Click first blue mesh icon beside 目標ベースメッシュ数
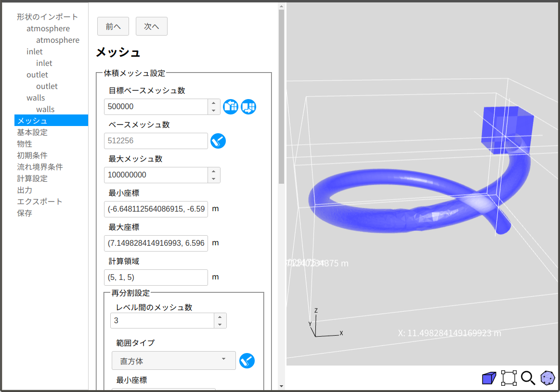 coord(231,107)
